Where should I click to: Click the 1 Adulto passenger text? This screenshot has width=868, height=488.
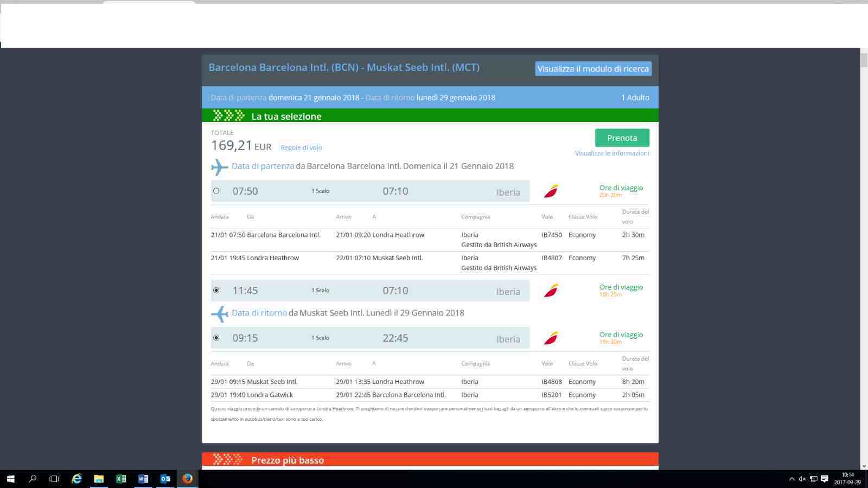(635, 98)
